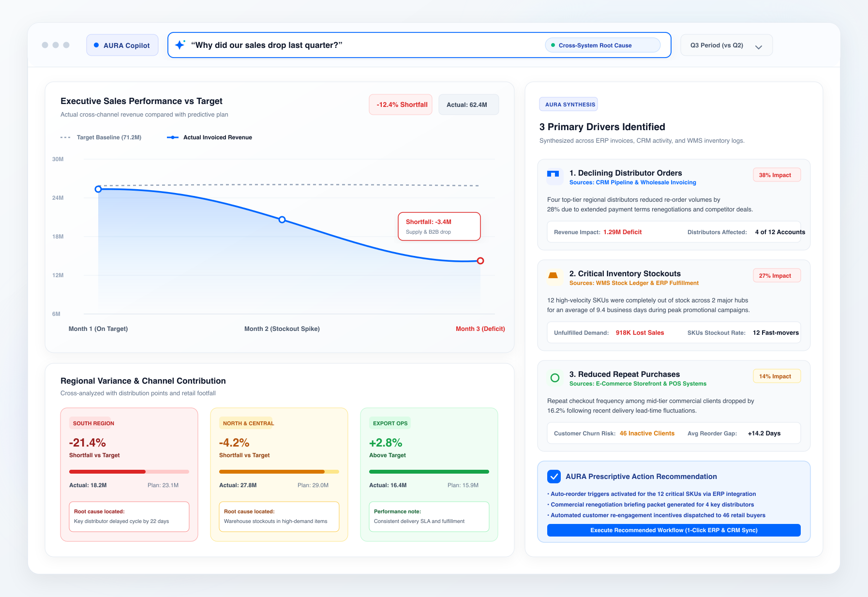Image resolution: width=868 pixels, height=597 pixels.
Task: Click the 1.29M Deficit value
Action: [622, 232]
